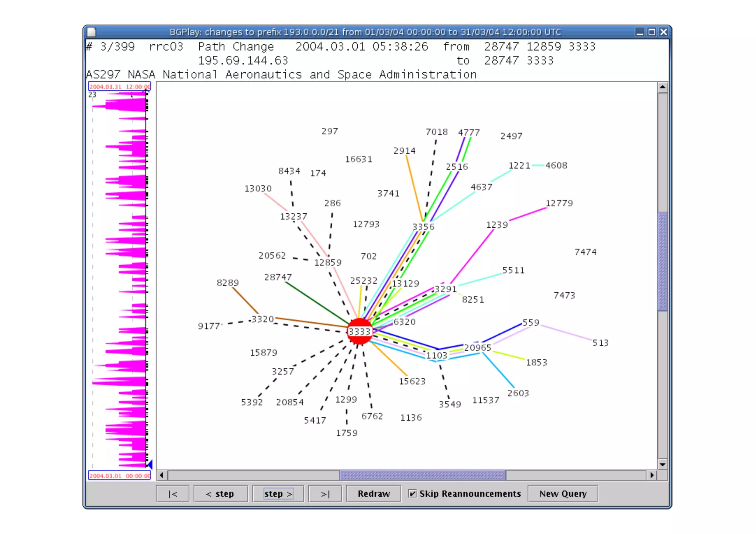
Task: Click the step forward button
Action: coord(278,494)
